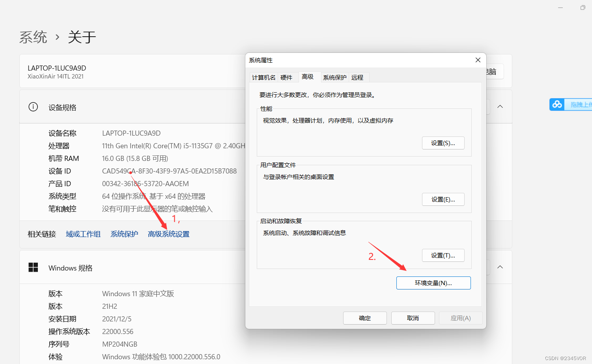592x364 pixels.
Task: Open the 系统保护 related link
Action: point(124,234)
